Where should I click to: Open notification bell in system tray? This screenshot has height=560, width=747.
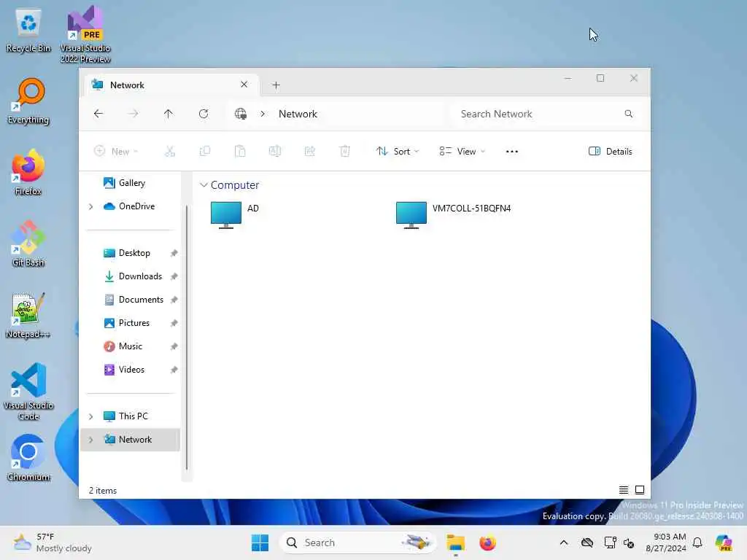697,542
